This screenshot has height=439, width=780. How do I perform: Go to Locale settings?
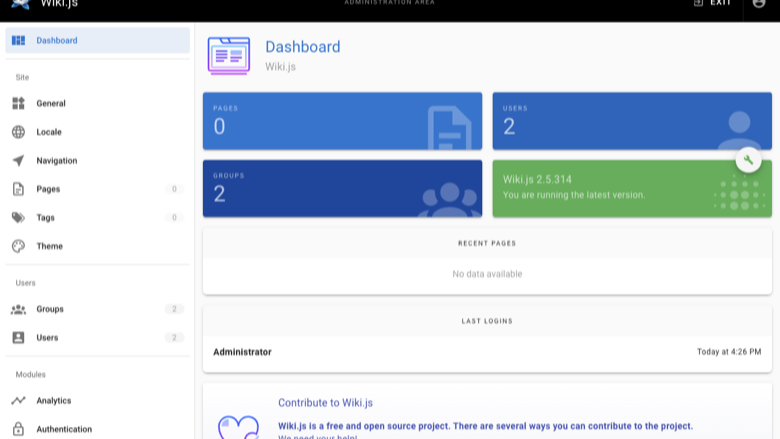pos(98,132)
